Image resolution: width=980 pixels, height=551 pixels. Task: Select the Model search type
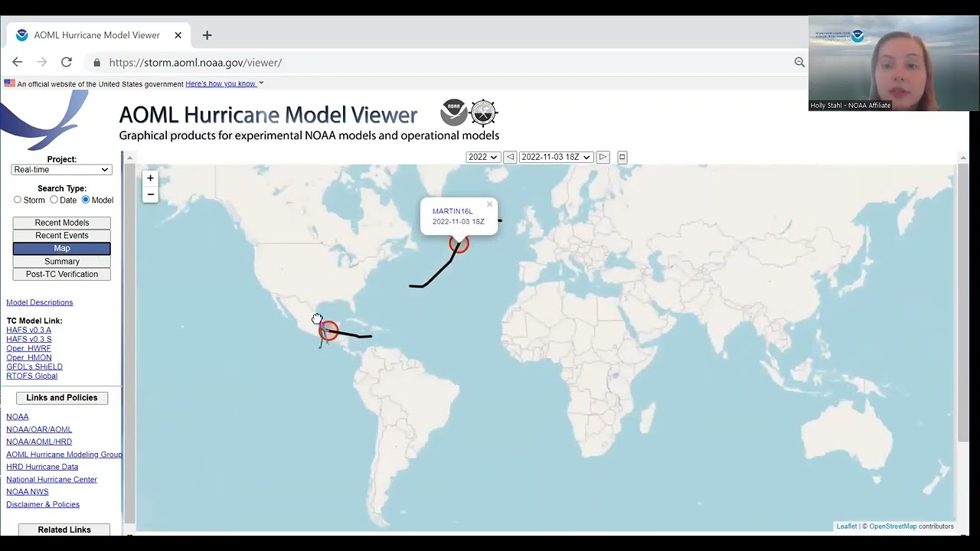(86, 200)
